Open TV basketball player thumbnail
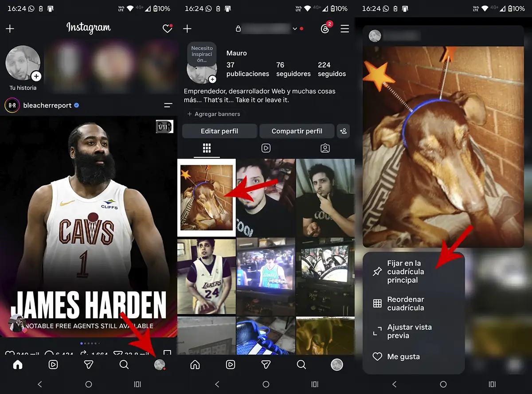This screenshot has width=532, height=394. 266,277
